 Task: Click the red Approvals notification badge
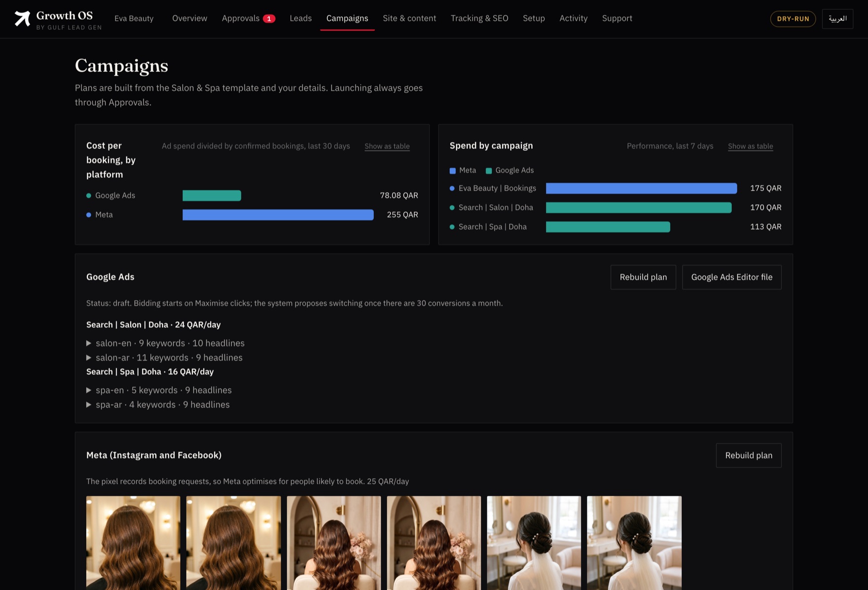[269, 19]
